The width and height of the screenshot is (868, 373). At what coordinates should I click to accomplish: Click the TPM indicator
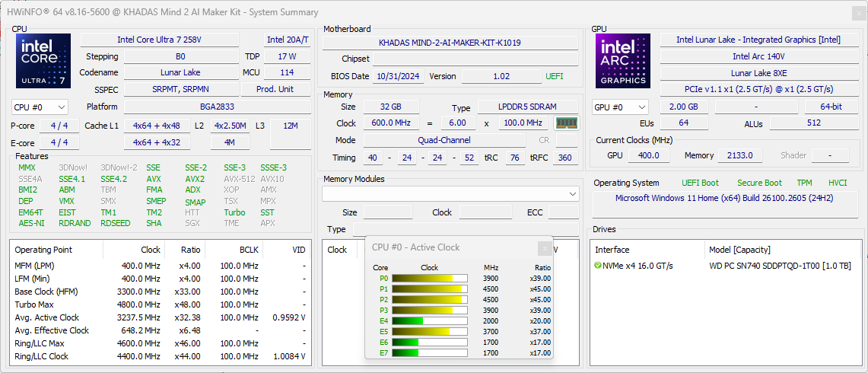(x=804, y=183)
